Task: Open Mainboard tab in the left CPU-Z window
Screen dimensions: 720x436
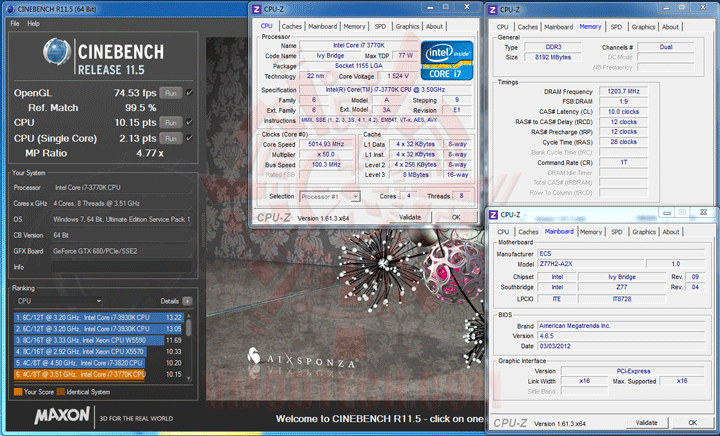Action: tap(322, 27)
